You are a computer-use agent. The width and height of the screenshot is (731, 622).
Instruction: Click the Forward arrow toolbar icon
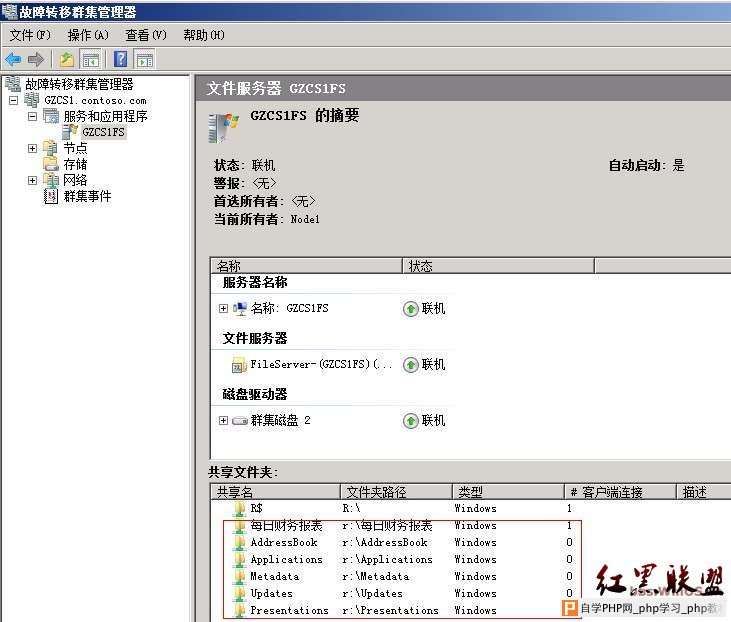(x=36, y=59)
